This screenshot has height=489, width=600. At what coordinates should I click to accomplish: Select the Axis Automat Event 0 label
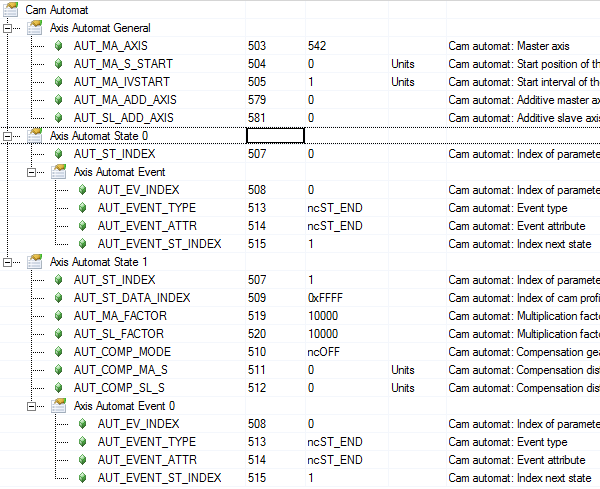(124, 406)
